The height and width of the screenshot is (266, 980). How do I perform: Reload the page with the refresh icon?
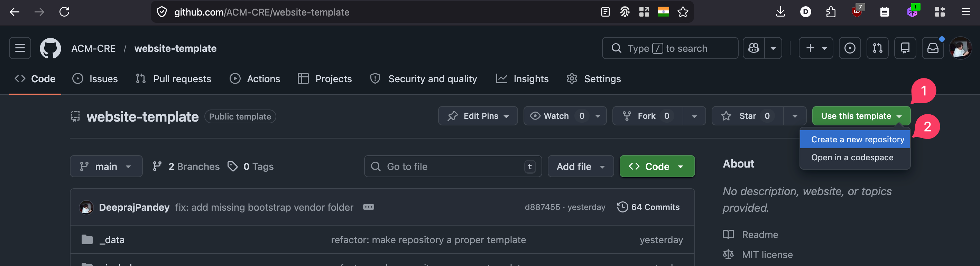click(64, 12)
